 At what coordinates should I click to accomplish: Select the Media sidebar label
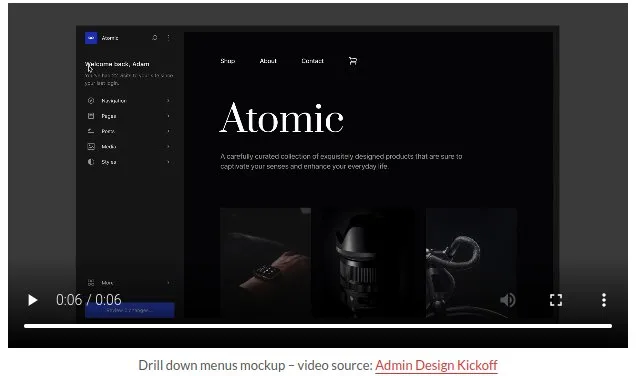[109, 146]
